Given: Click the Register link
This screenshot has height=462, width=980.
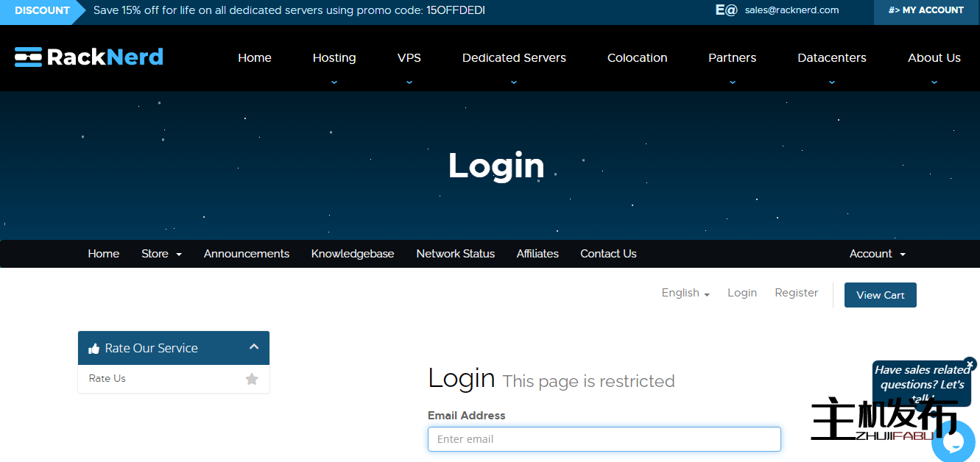Looking at the screenshot, I should [x=796, y=293].
